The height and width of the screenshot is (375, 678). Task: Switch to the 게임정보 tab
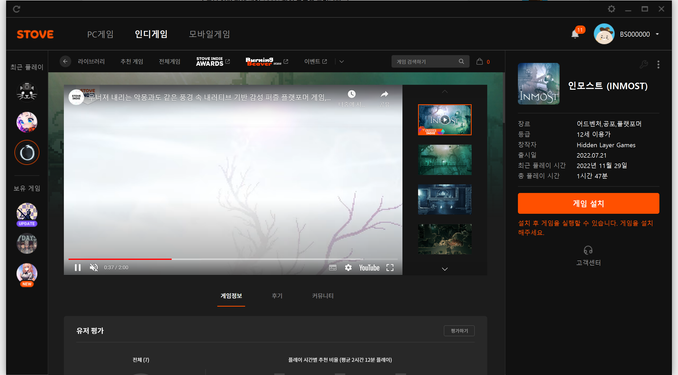(x=231, y=296)
